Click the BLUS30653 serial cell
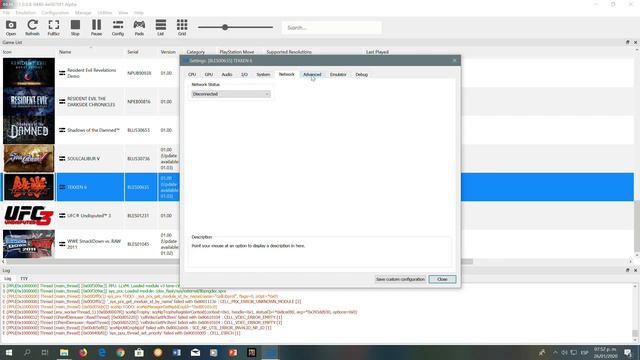 (x=138, y=130)
